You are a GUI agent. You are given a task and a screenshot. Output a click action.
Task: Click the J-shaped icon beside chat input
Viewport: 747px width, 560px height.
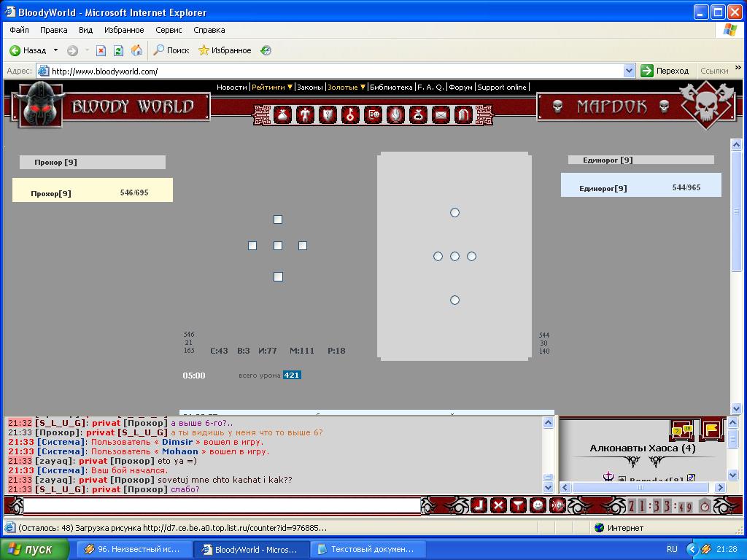click(479, 505)
